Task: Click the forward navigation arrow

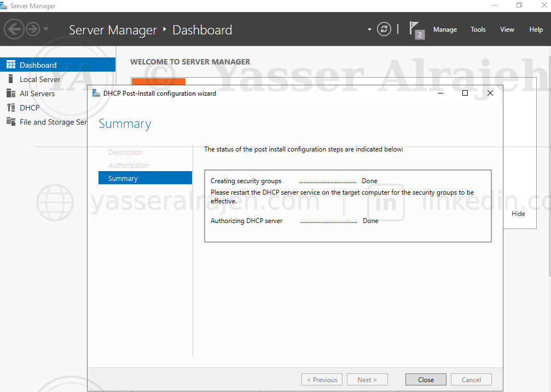Action: tap(33, 29)
